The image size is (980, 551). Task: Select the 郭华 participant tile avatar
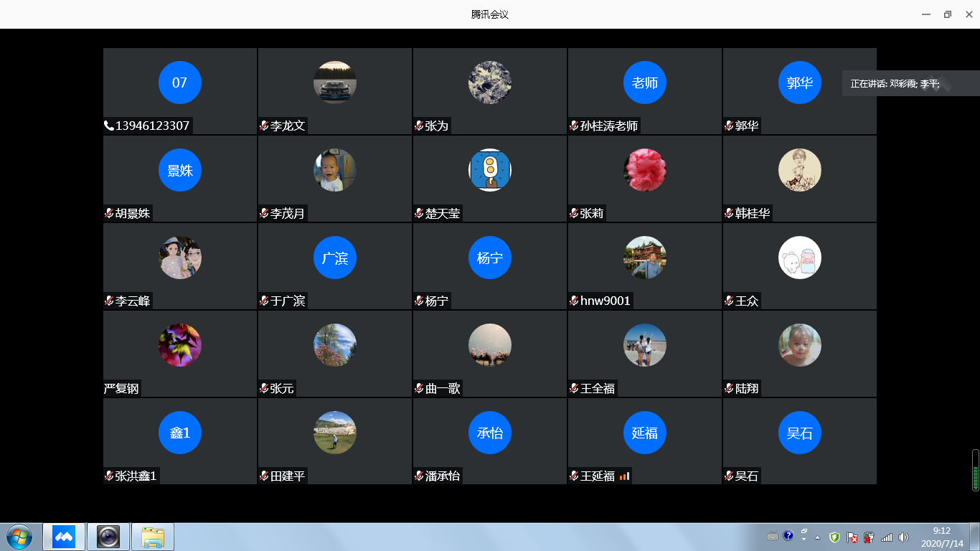click(x=799, y=83)
